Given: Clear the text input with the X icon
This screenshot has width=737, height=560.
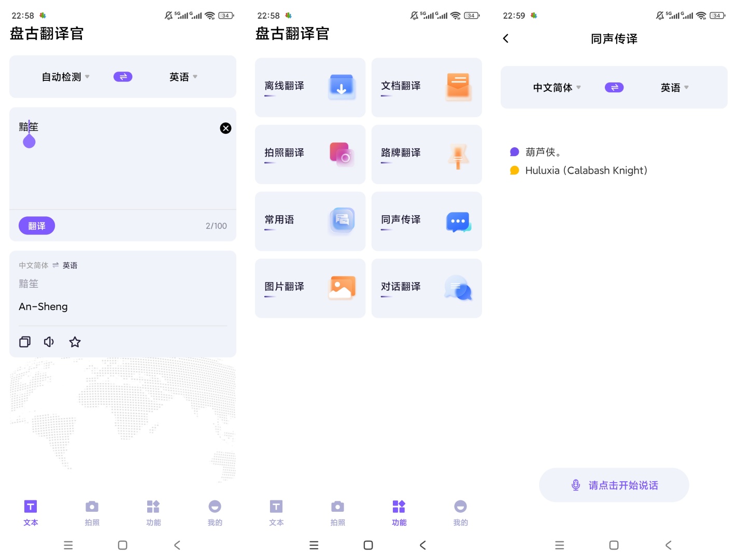Looking at the screenshot, I should click(x=225, y=128).
